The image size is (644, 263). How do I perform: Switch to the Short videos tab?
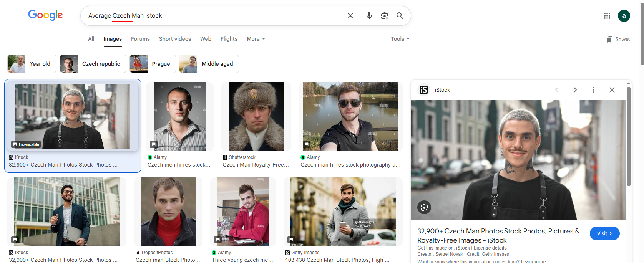(x=175, y=39)
